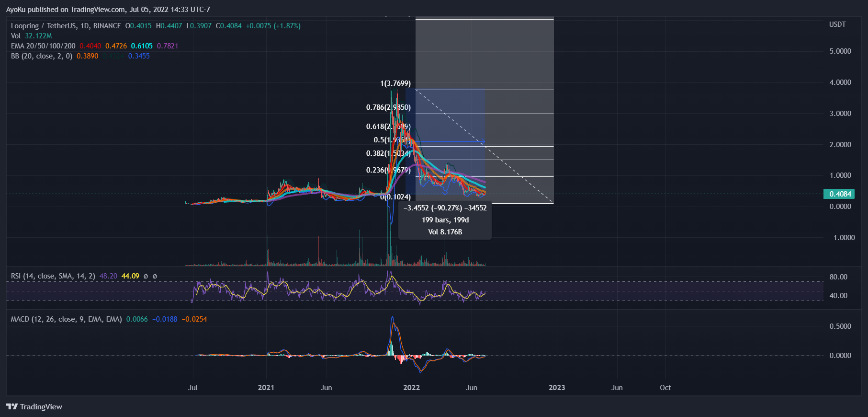This screenshot has width=868, height=417.
Task: Click the 4.0000 price axis label
Action: click(x=840, y=82)
